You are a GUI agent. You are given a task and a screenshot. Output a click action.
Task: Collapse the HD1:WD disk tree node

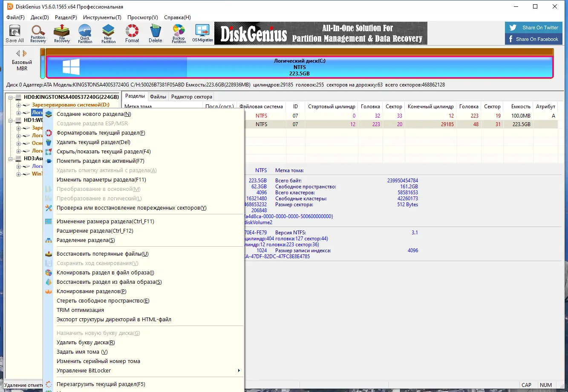pyautogui.click(x=11, y=120)
